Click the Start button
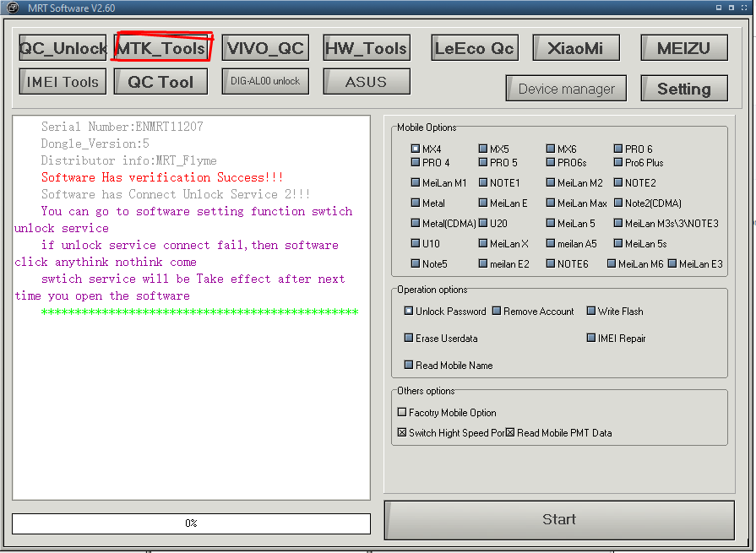The image size is (756, 553). point(559,520)
